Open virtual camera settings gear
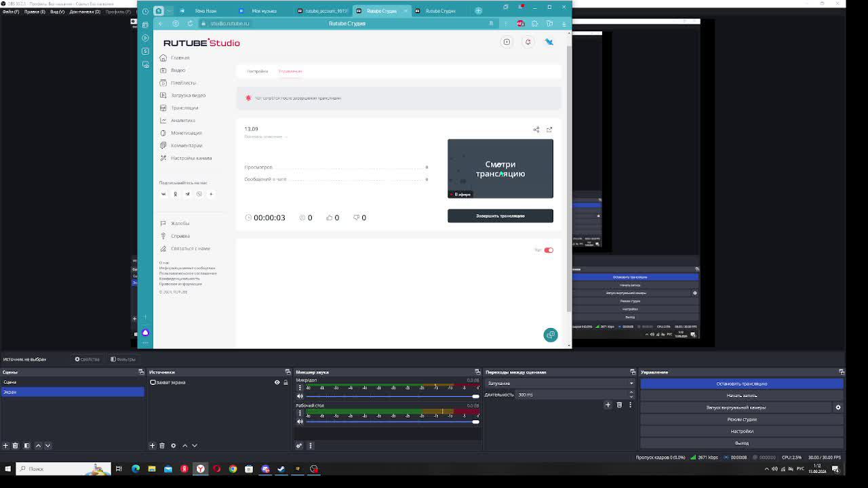 (x=838, y=407)
